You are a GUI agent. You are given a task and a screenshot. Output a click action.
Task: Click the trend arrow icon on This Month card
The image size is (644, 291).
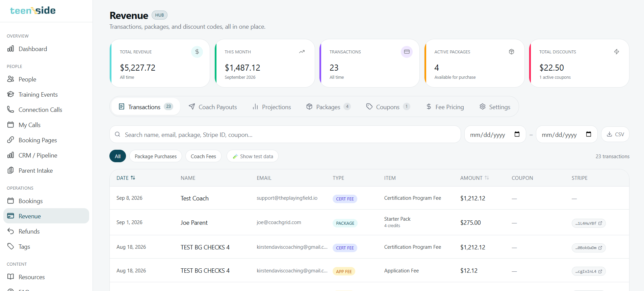click(302, 52)
